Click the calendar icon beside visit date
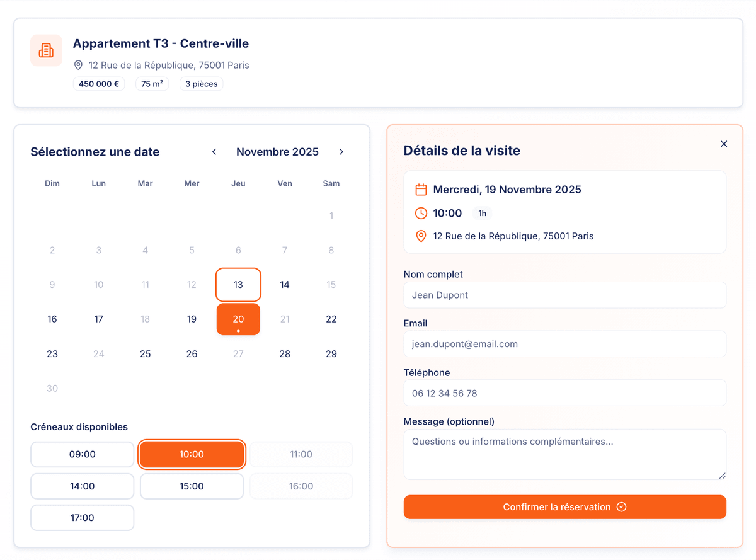 click(421, 190)
